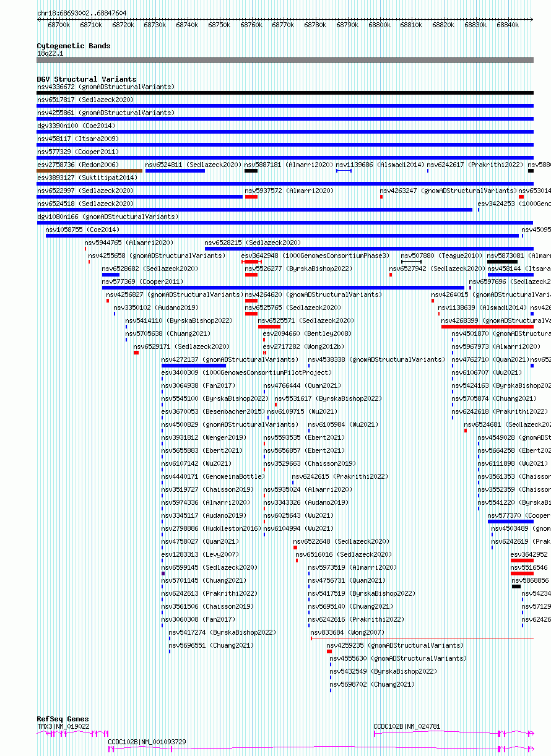Image resolution: width=551 pixels, height=756 pixels.
Task: Click the blue nsv6528682 variant bar
Action: (x=111, y=275)
